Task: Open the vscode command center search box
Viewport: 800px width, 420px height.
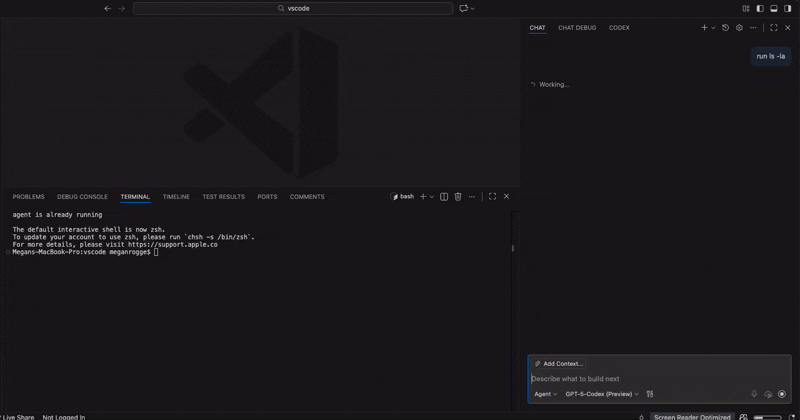Action: click(293, 8)
